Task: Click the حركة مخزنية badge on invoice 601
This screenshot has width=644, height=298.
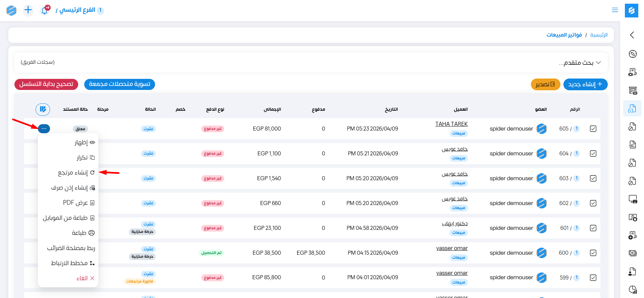Action: [x=142, y=232]
